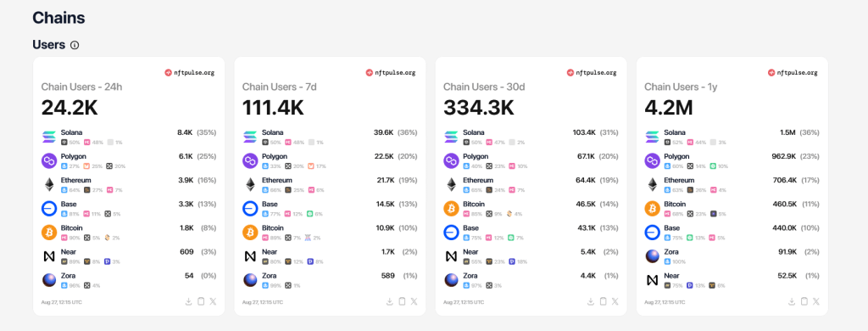Share Chain Users 24h card on X
This screenshot has height=331, width=868.
click(213, 301)
